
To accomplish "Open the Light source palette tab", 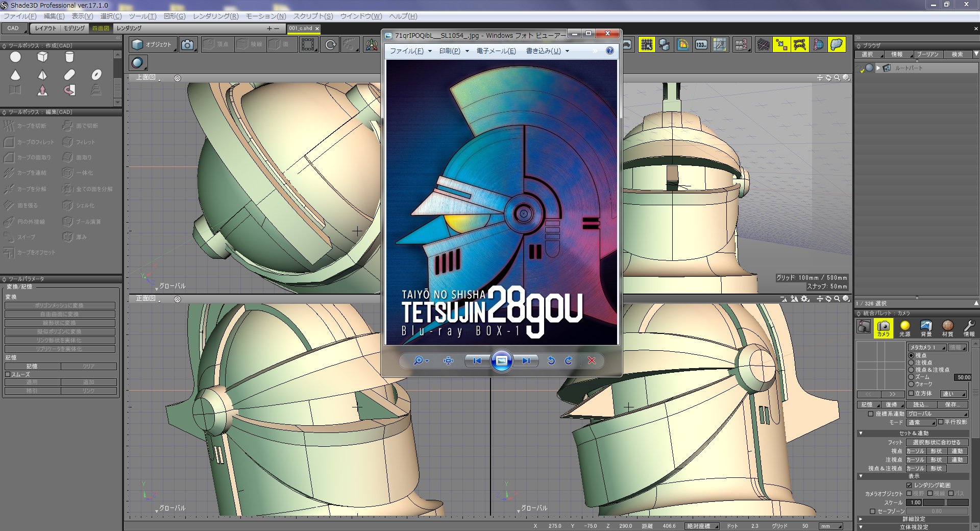I will 904,328.
